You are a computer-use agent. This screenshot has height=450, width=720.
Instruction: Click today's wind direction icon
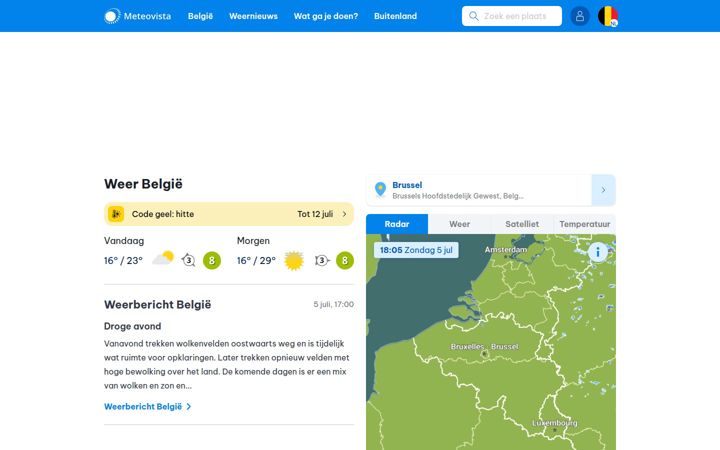pyautogui.click(x=188, y=260)
